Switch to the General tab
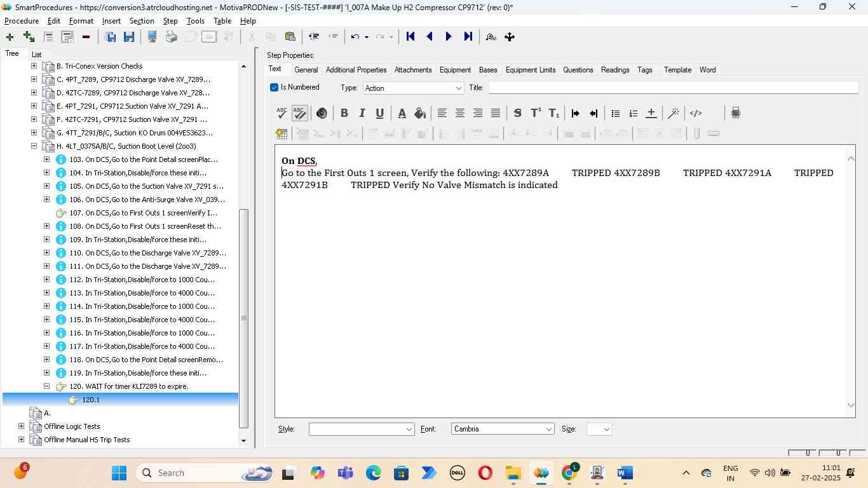This screenshot has height=488, width=868. pyautogui.click(x=306, y=70)
